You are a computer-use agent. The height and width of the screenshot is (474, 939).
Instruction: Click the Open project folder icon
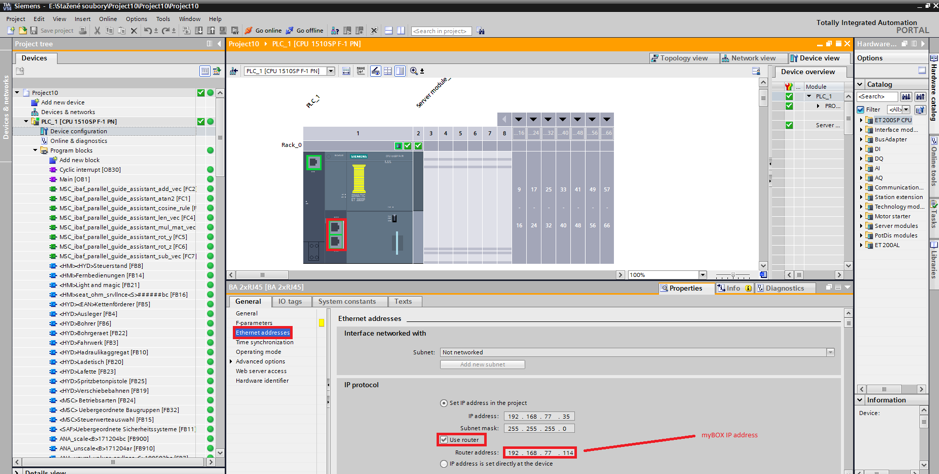(x=23, y=30)
